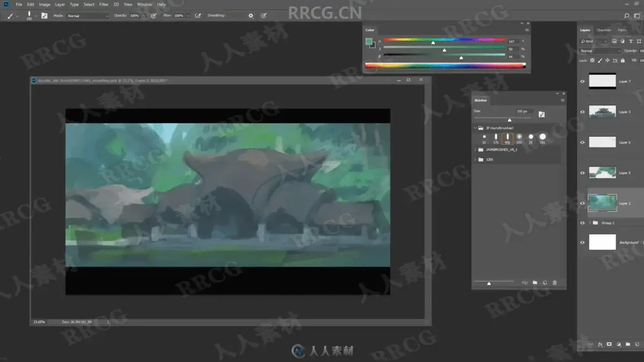Open the Brushes panel options menu
This screenshot has width=644, height=362.
tap(562, 100)
